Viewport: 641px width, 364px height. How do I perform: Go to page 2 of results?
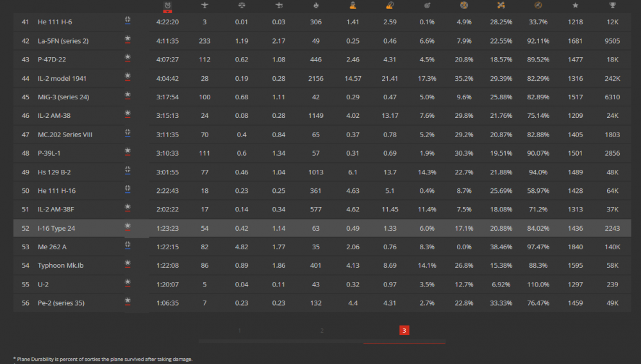click(322, 331)
